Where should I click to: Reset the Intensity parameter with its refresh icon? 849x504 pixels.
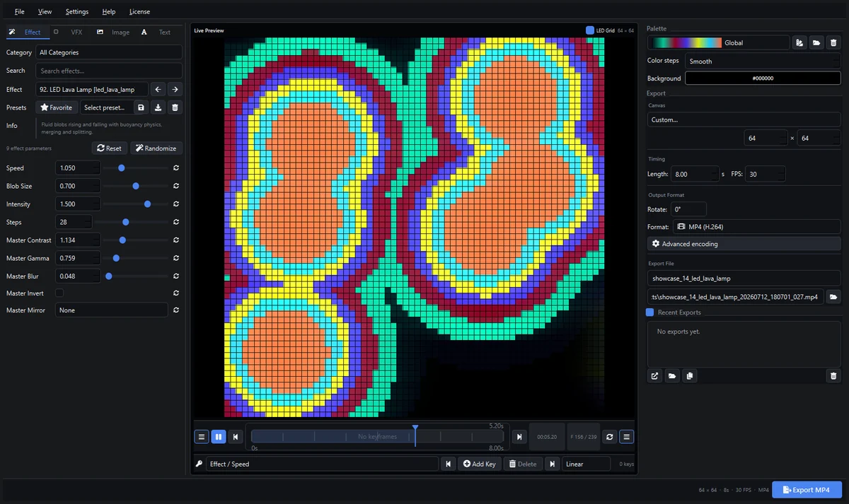(175, 204)
